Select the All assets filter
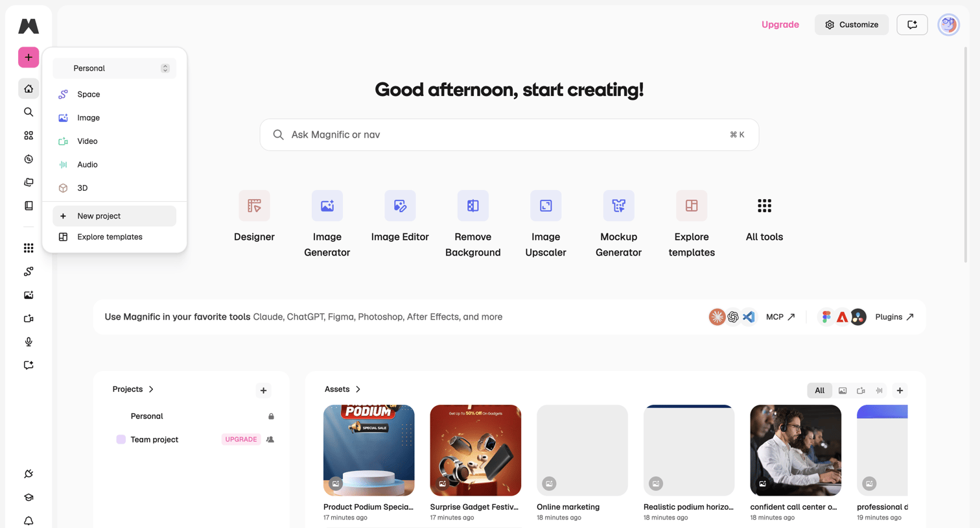This screenshot has width=980, height=528. click(x=819, y=390)
